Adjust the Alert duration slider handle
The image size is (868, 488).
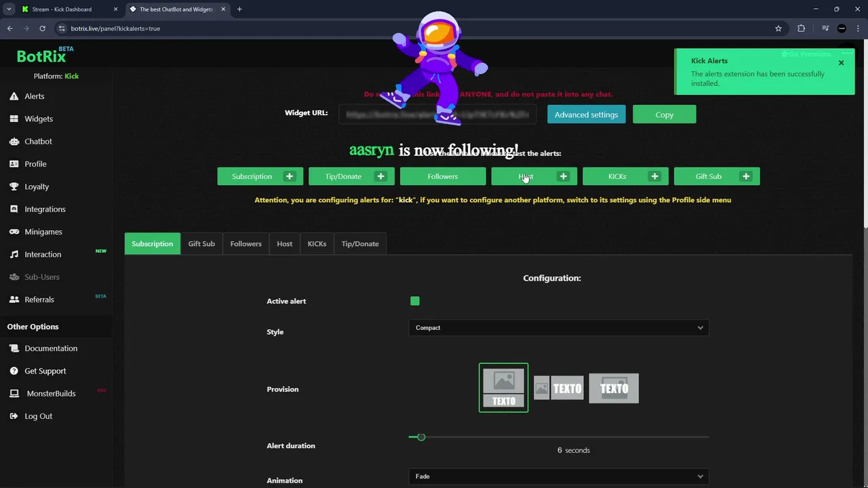(x=421, y=437)
